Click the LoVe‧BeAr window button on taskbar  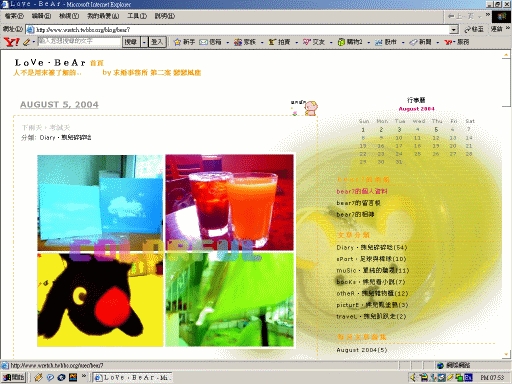tap(132, 377)
